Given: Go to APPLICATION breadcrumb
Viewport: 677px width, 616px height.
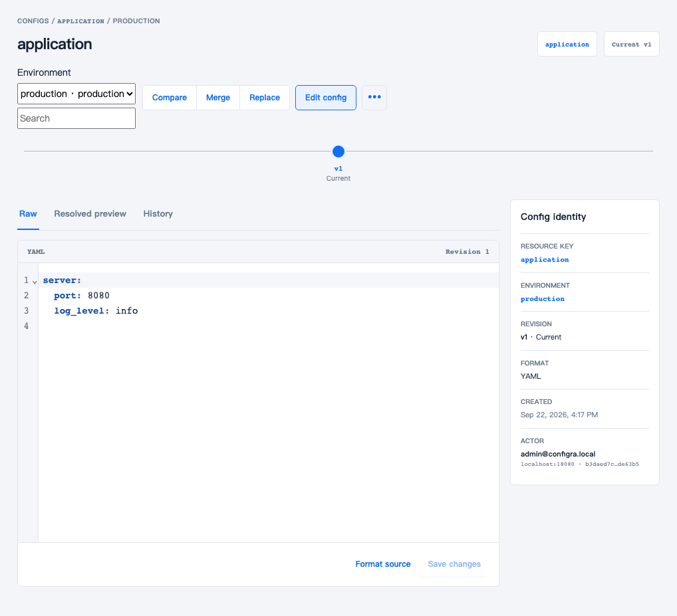Looking at the screenshot, I should tap(80, 21).
